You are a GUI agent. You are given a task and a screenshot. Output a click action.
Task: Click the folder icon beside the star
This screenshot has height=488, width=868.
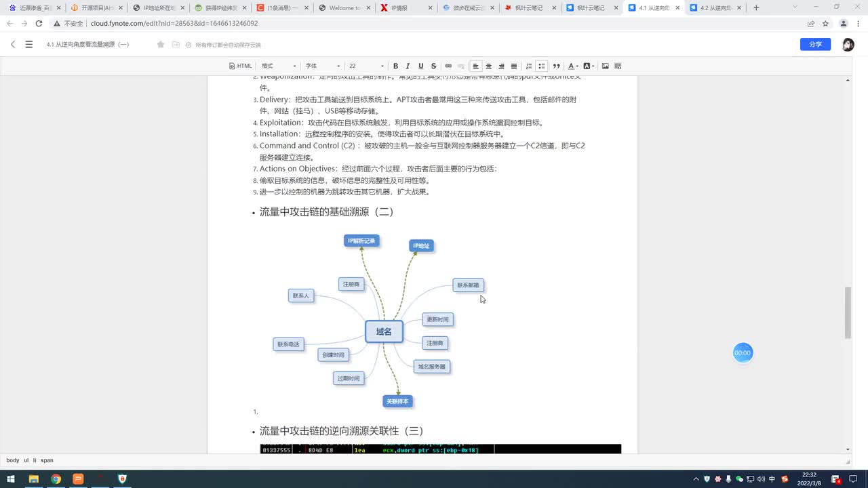(x=176, y=44)
